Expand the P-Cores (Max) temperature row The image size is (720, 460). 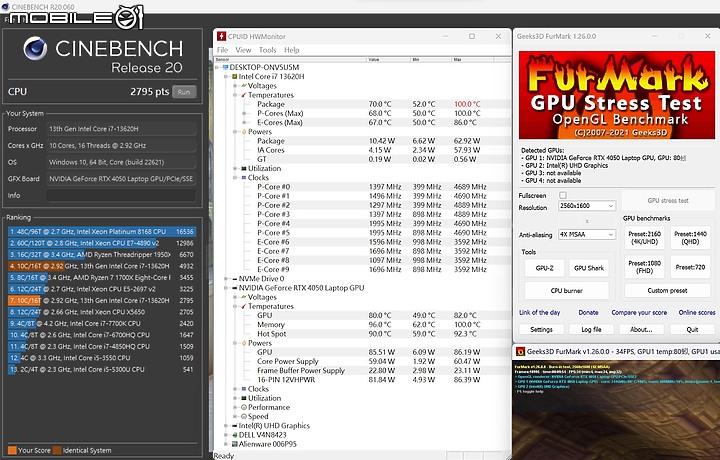(x=244, y=113)
